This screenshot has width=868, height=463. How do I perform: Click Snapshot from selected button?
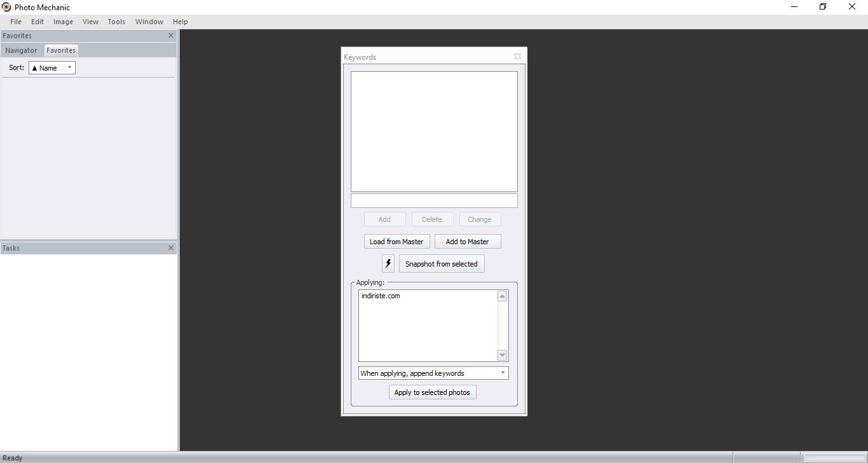442,264
